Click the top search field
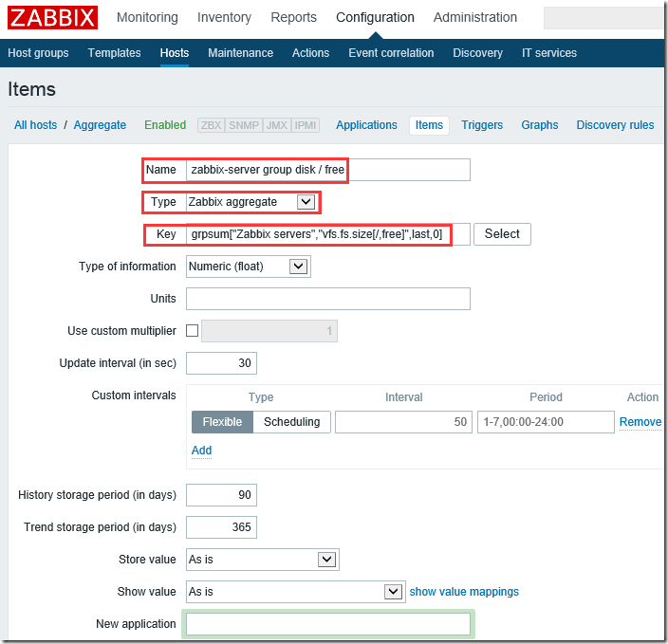 603,18
